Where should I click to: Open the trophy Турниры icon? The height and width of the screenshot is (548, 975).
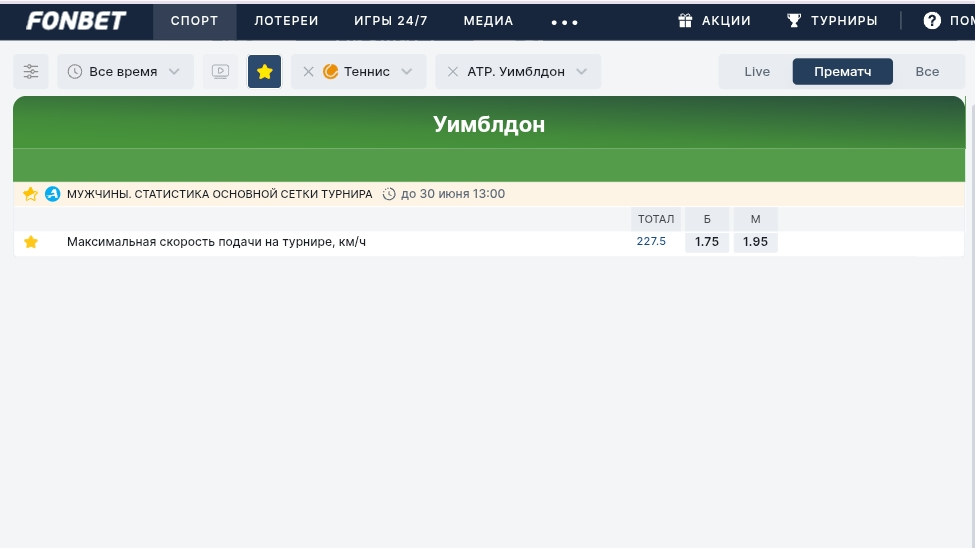(x=794, y=21)
